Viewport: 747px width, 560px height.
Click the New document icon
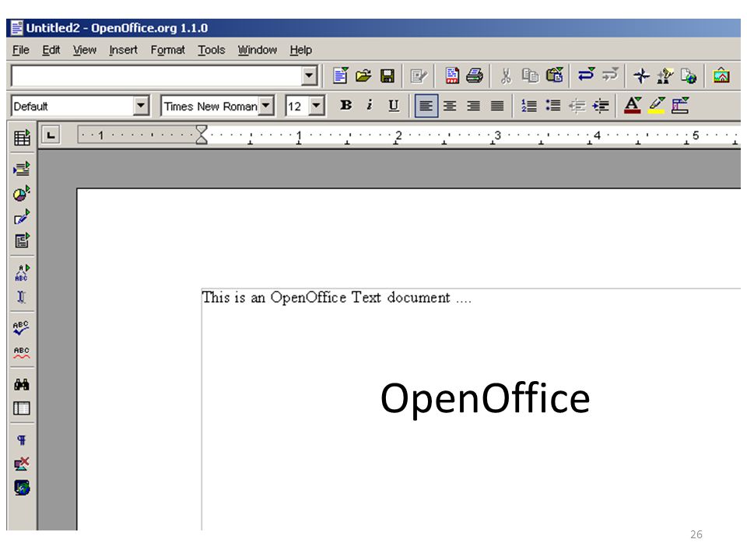[x=340, y=75]
